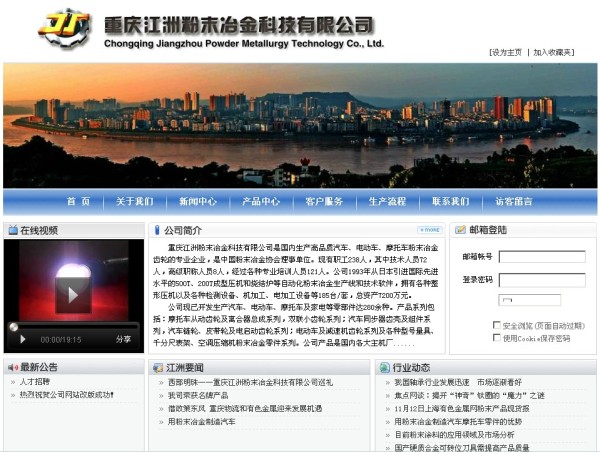
Task: Open the 首页 navigation item
Action: click(78, 201)
